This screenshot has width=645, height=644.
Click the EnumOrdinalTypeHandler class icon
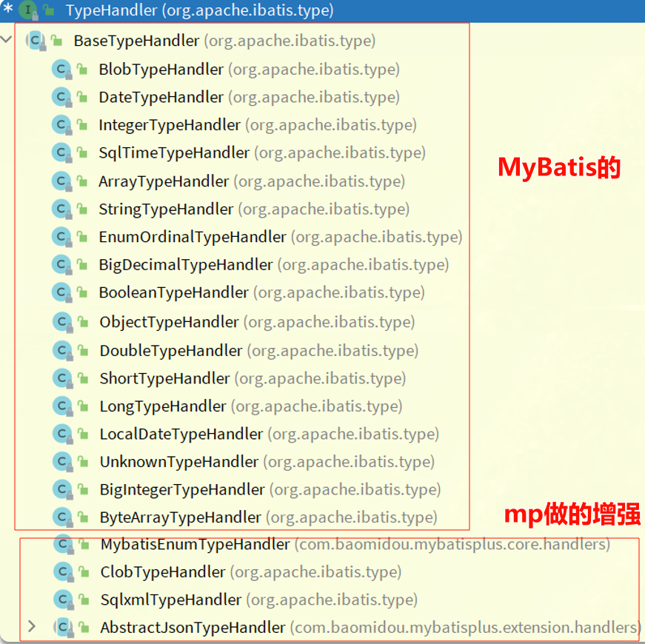coord(61,237)
